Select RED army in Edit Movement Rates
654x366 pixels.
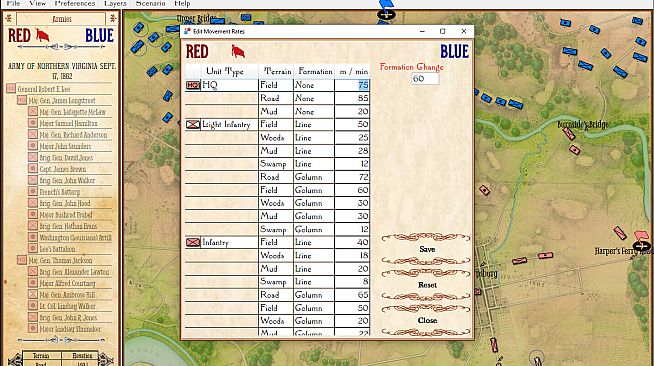(197, 52)
